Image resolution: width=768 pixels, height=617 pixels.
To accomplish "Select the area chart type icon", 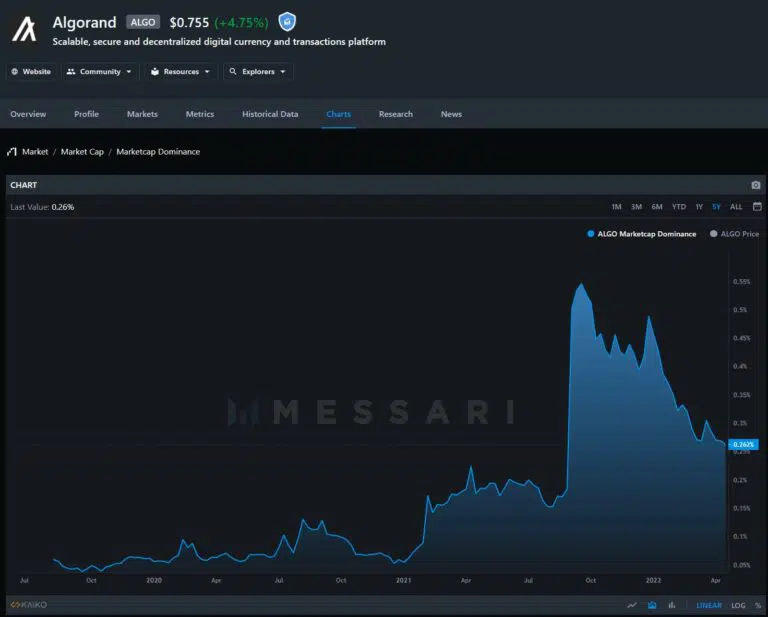I will [652, 605].
